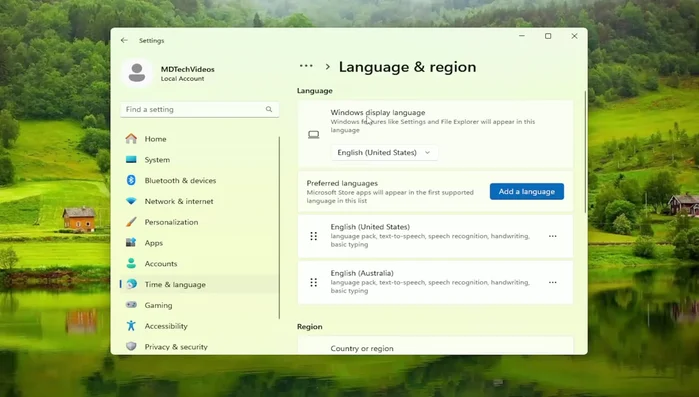Click the search magnifier icon
699x397 pixels.
[269, 109]
